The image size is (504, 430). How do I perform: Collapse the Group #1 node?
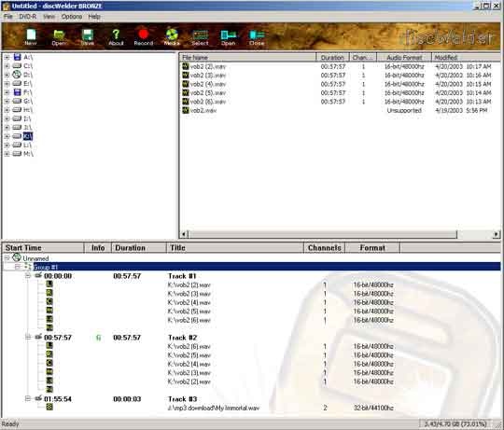click(x=18, y=267)
